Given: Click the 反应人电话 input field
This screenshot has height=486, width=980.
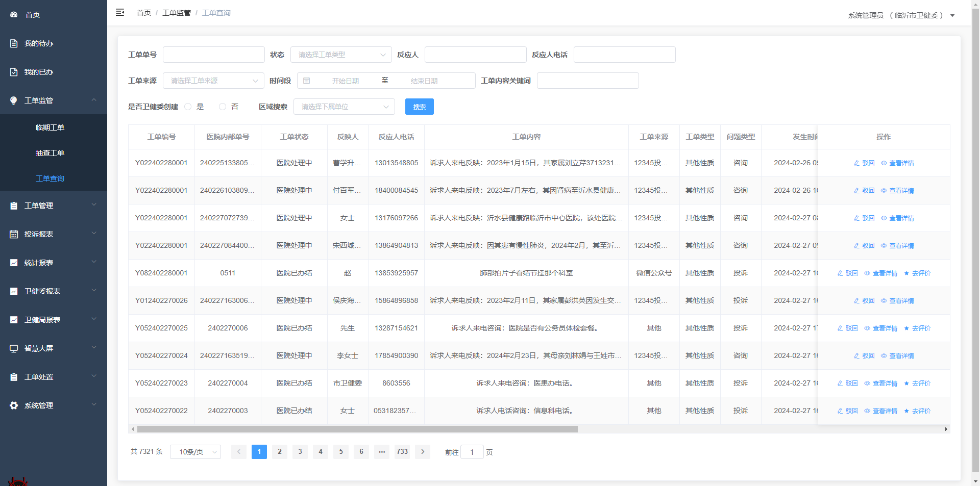Looking at the screenshot, I should [625, 55].
